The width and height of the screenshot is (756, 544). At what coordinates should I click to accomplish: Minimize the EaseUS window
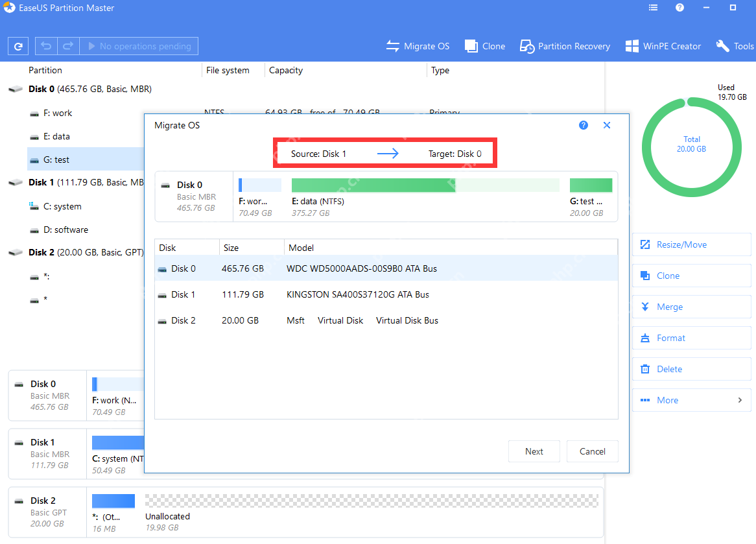pos(706,8)
